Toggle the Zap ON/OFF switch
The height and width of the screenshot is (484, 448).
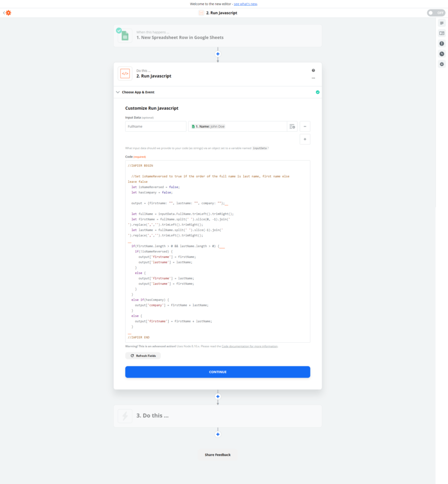tap(436, 13)
